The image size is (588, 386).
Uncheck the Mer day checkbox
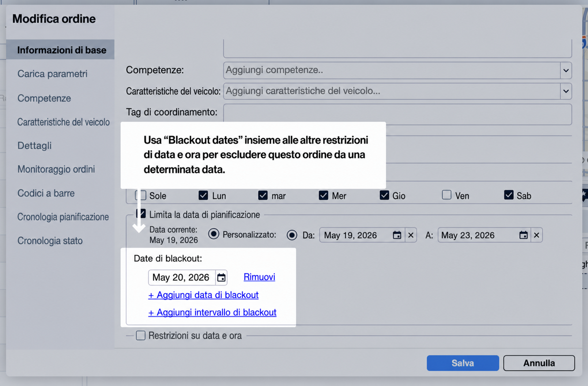coord(323,195)
